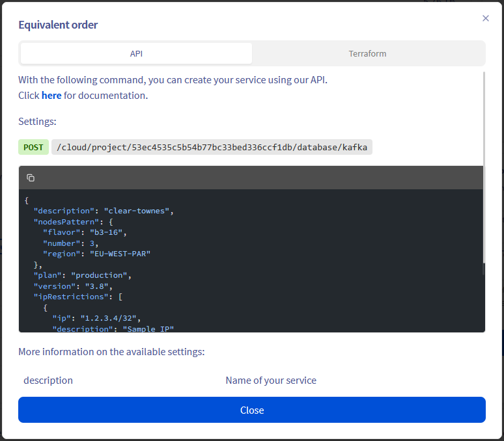Screen dimensions: 504x441
Task: Click the "b3-16" flavor value
Action: tap(108, 232)
